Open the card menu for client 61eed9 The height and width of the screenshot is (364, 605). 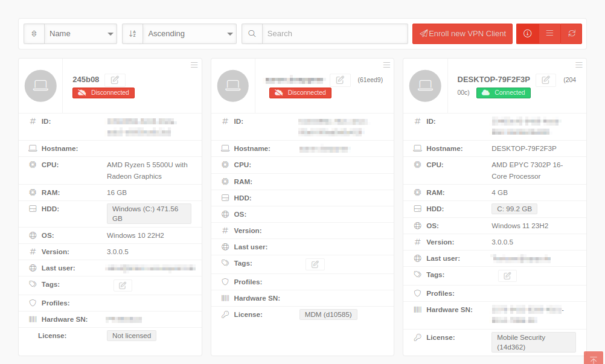tap(386, 65)
